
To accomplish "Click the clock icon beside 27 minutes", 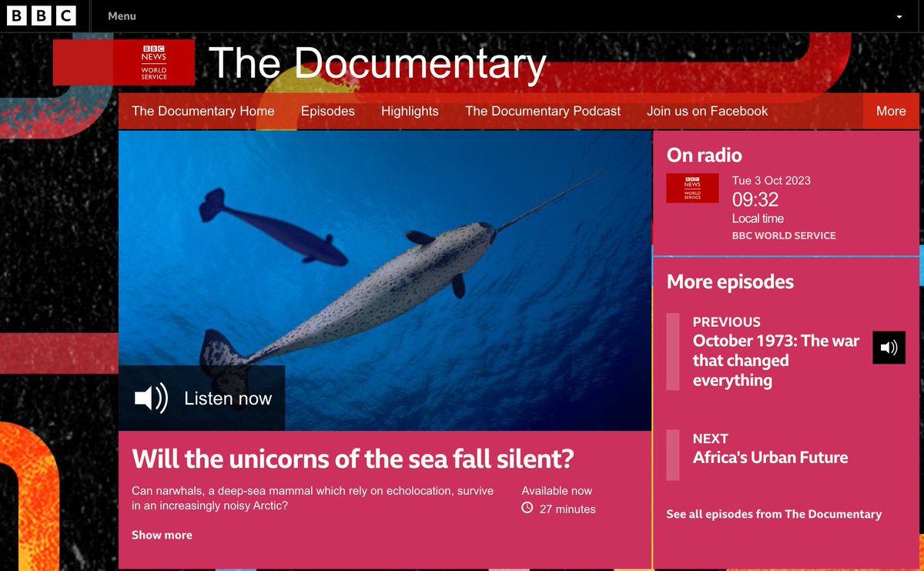I will (527, 508).
